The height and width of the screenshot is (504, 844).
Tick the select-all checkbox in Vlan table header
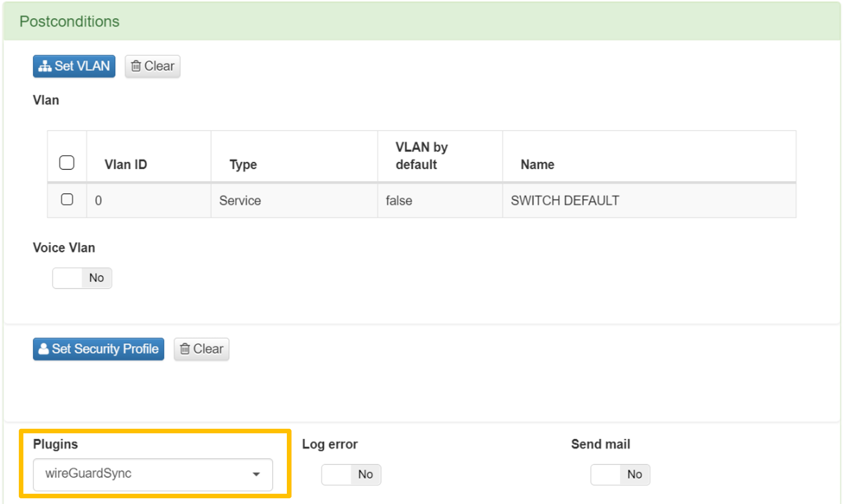pos(67,162)
